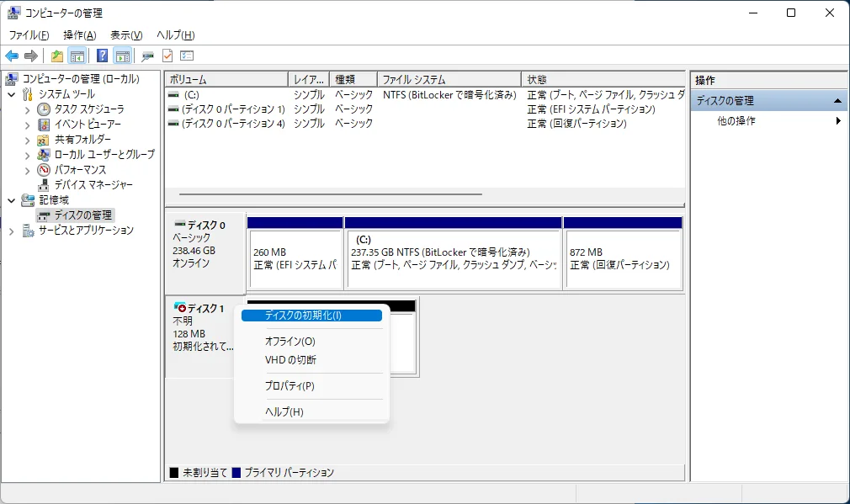
Task: Click the blue Help question mark icon
Action: point(102,56)
